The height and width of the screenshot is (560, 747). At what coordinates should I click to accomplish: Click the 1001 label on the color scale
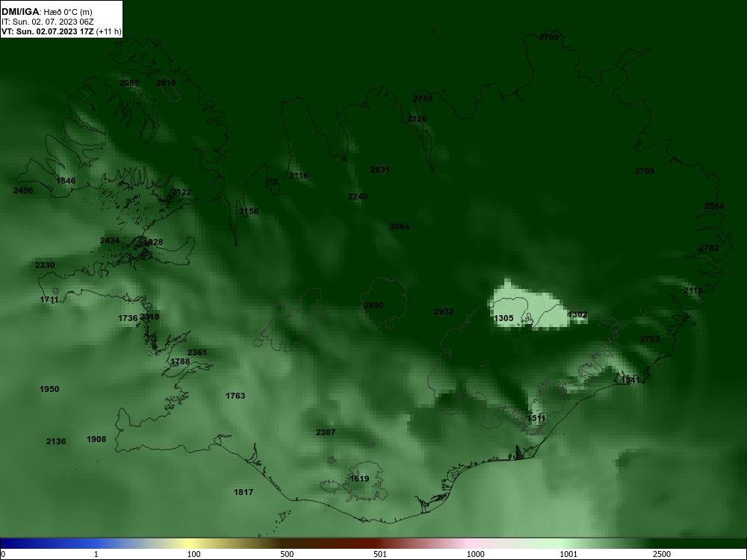(x=568, y=554)
